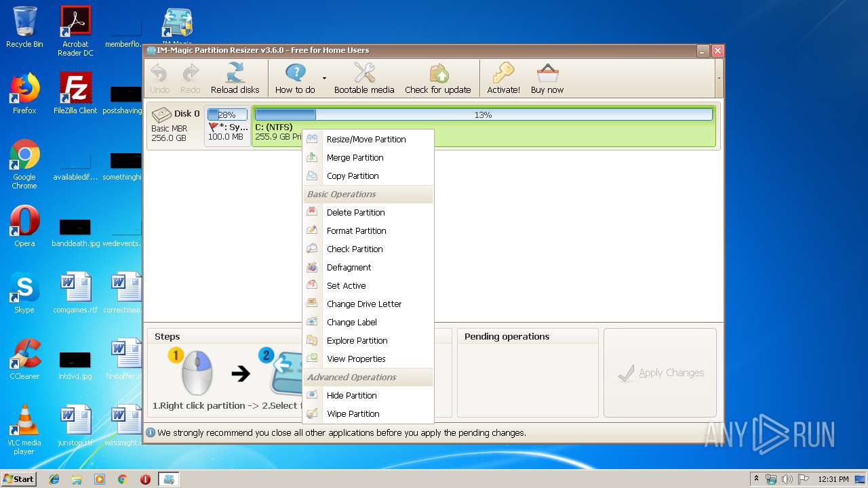
Task: Select Wipe Partition option
Action: pos(368,413)
